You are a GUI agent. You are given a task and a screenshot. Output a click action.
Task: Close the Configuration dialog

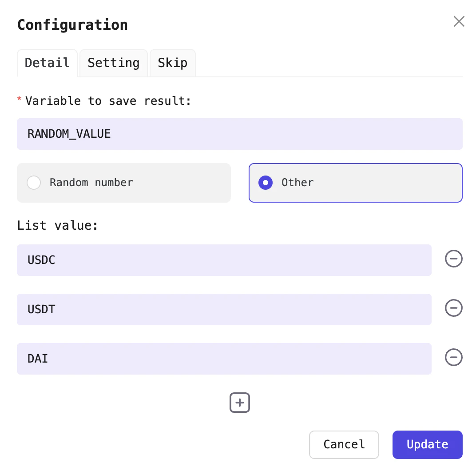459,21
